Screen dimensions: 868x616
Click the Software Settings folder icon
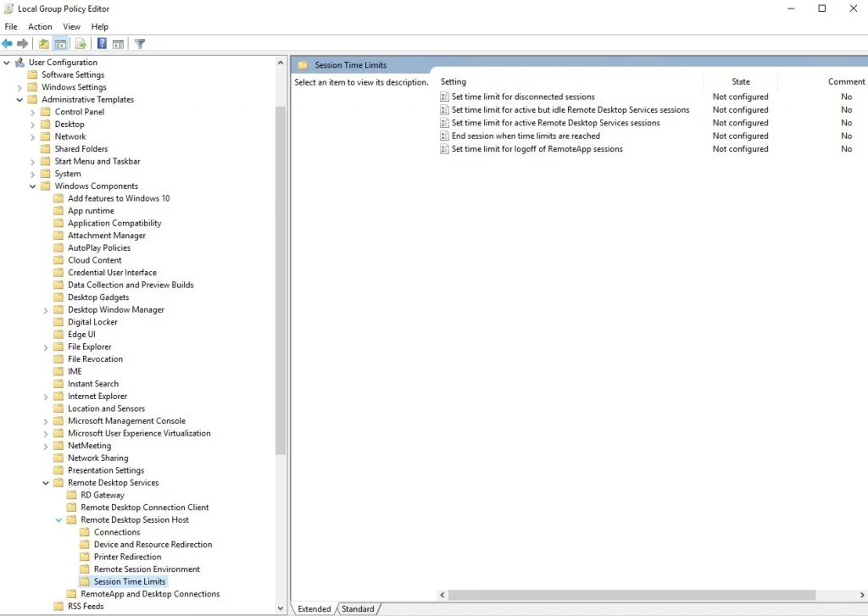pos(33,75)
